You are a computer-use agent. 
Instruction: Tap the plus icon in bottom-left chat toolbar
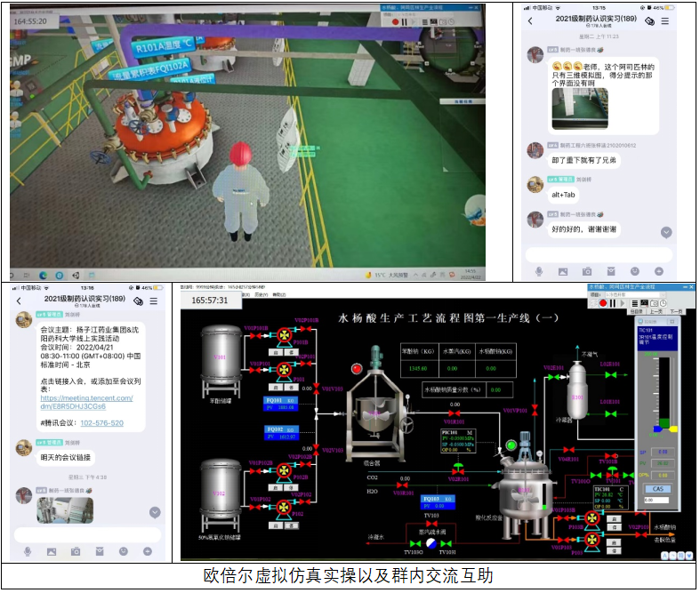(148, 552)
